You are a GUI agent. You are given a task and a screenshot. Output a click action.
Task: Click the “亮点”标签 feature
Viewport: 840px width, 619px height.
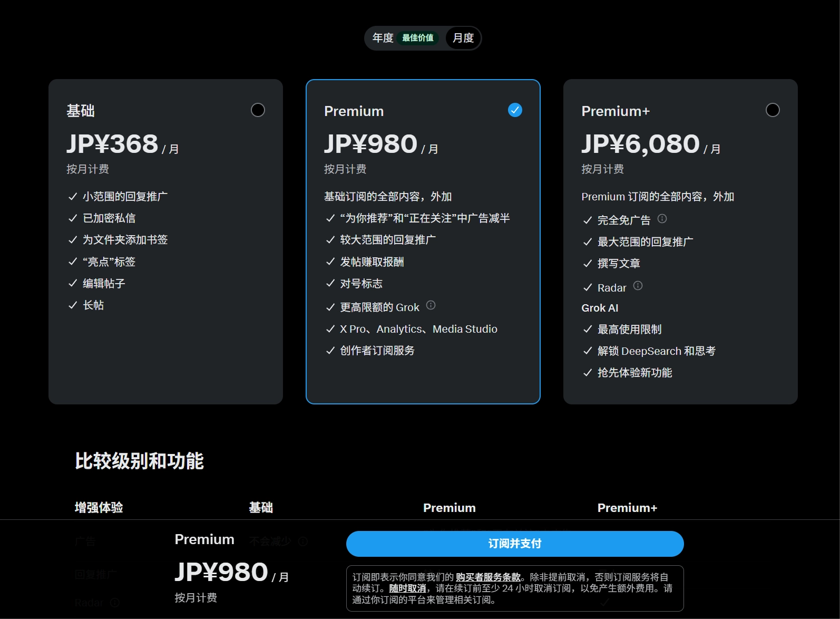[109, 262]
